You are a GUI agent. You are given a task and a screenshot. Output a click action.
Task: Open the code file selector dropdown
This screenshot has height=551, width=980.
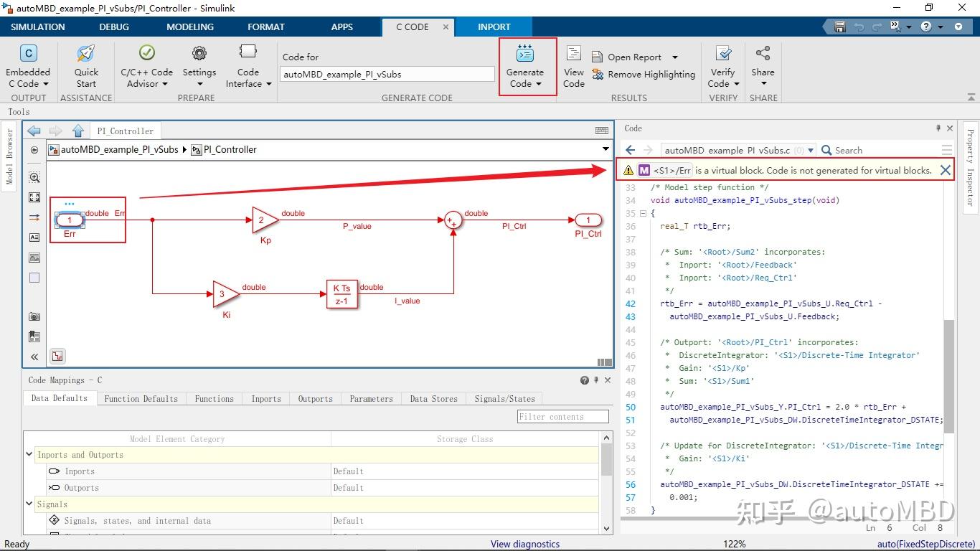[811, 151]
